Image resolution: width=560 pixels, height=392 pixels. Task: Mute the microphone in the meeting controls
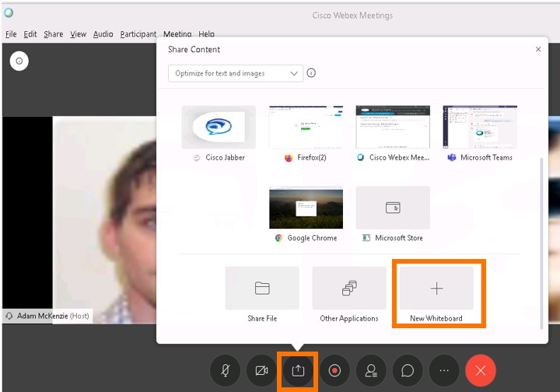225,370
